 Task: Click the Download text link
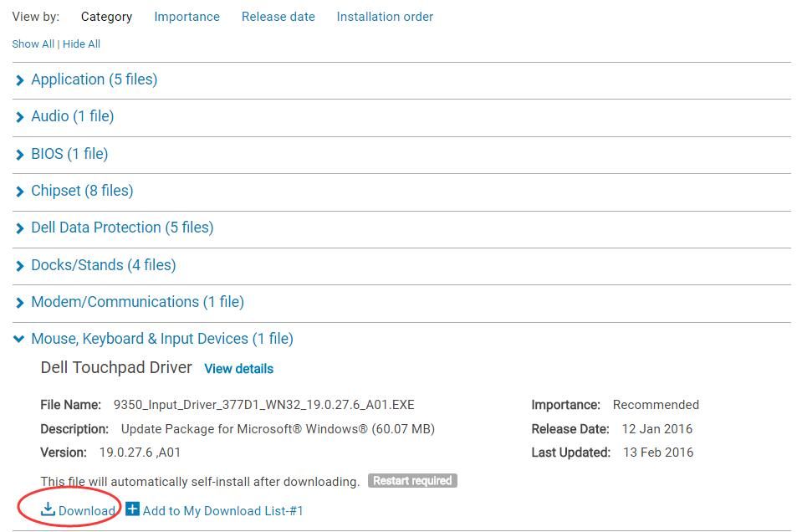pyautogui.click(x=86, y=511)
